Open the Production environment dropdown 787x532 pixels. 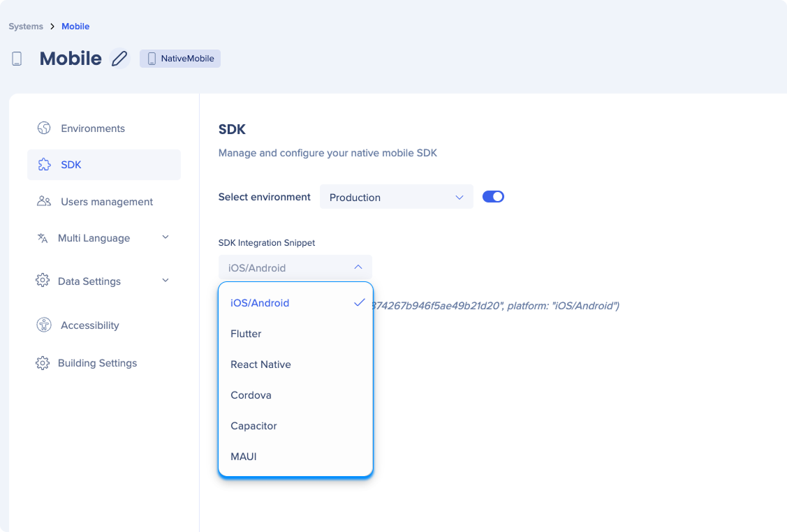[x=396, y=198]
